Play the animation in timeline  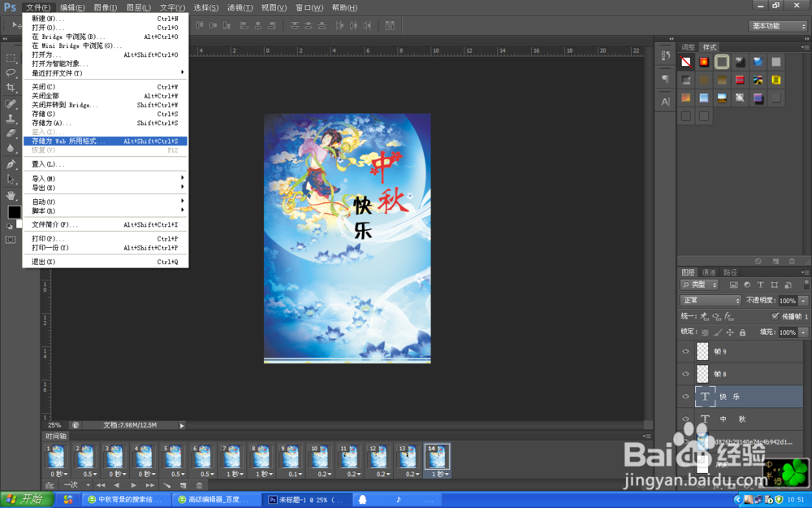pos(133,486)
